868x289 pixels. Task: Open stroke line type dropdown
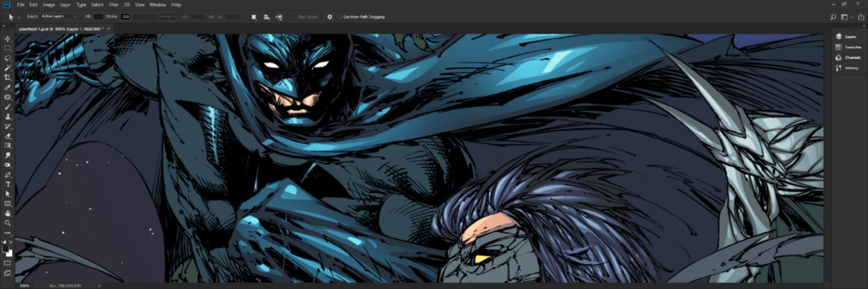click(x=168, y=16)
